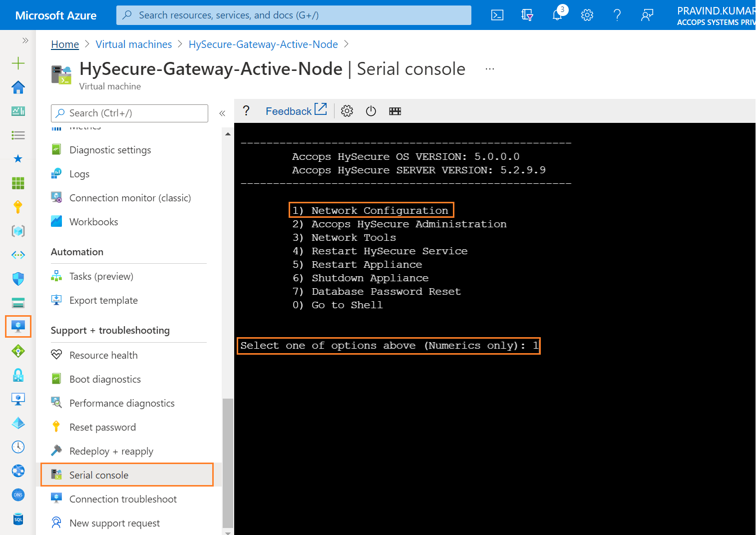Open the Dashboard chart icon in sidebar

pyautogui.click(x=18, y=111)
